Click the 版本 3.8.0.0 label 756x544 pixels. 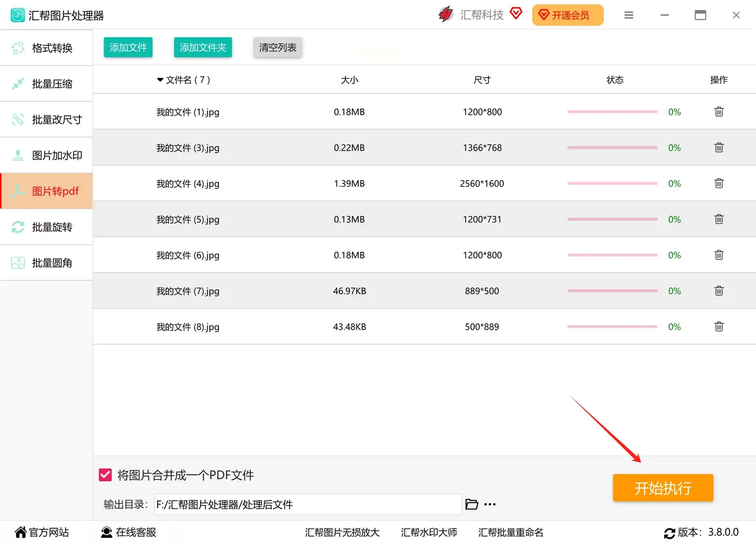[x=708, y=532]
